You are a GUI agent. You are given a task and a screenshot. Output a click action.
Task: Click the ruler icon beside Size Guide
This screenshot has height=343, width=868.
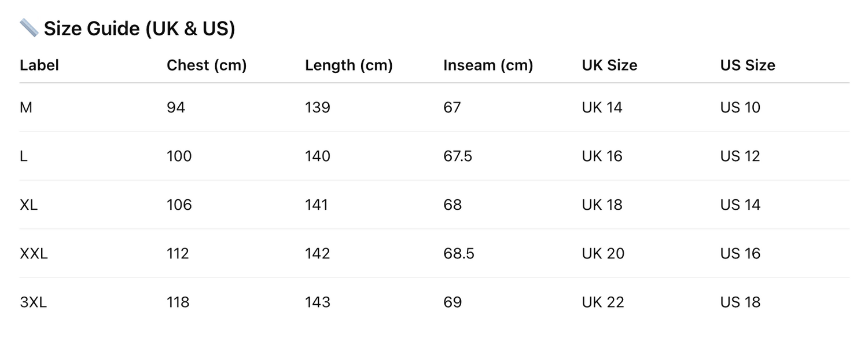[x=29, y=28]
